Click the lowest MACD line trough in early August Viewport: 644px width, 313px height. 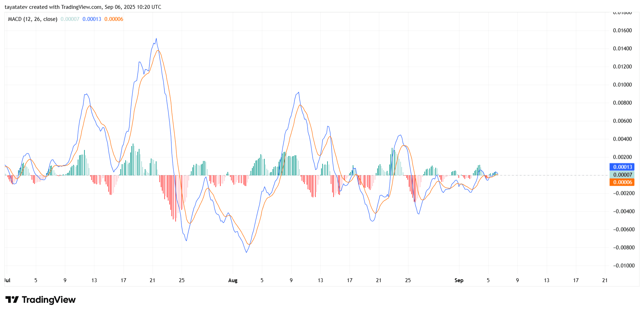point(246,252)
